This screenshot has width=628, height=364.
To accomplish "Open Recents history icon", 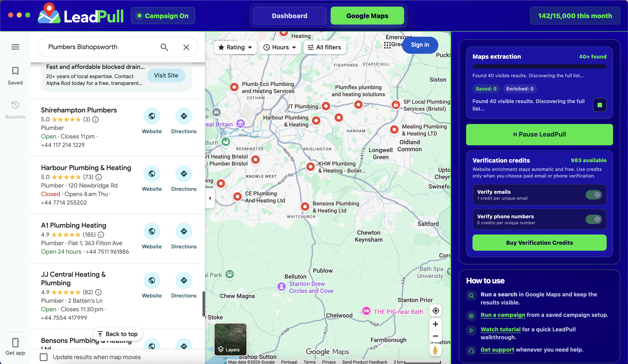I will 15,105.
